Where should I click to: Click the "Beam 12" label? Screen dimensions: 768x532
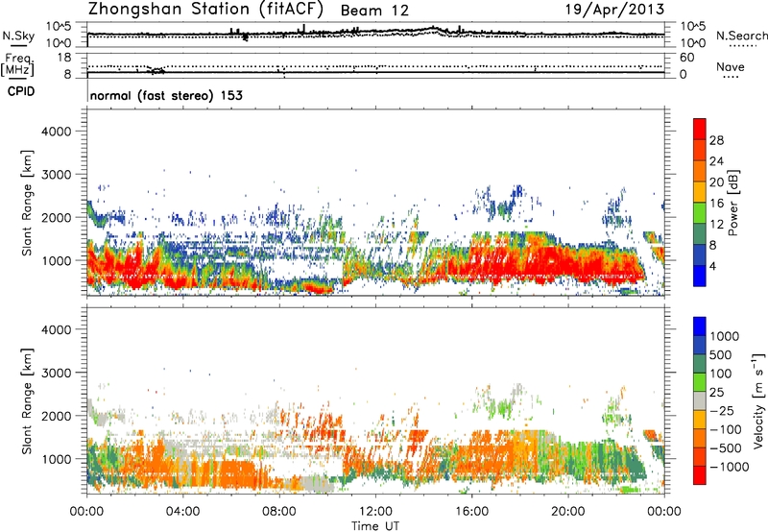click(x=374, y=11)
